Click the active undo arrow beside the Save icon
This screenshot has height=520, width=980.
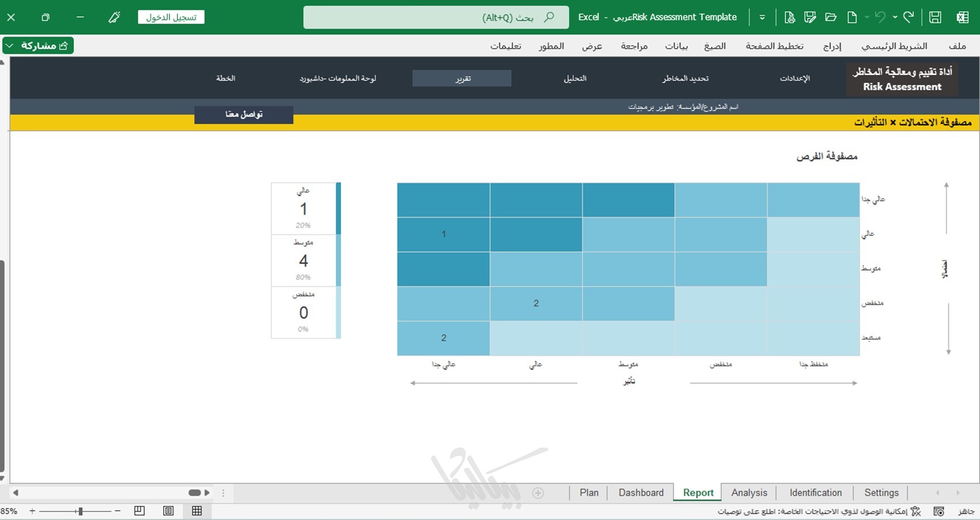pyautogui.click(x=909, y=17)
